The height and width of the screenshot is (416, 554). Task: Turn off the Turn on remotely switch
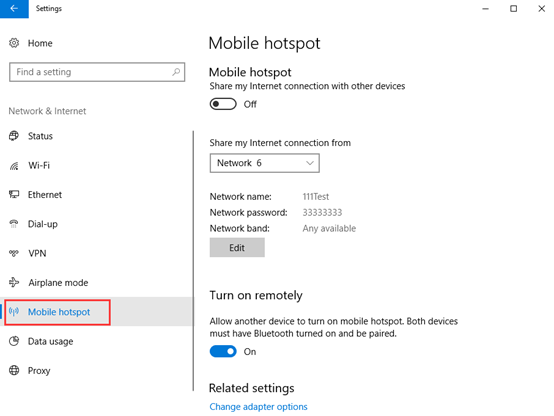pyautogui.click(x=223, y=352)
